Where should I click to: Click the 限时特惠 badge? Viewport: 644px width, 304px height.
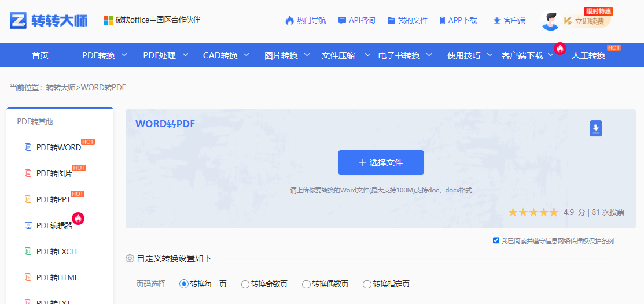pyautogui.click(x=598, y=12)
